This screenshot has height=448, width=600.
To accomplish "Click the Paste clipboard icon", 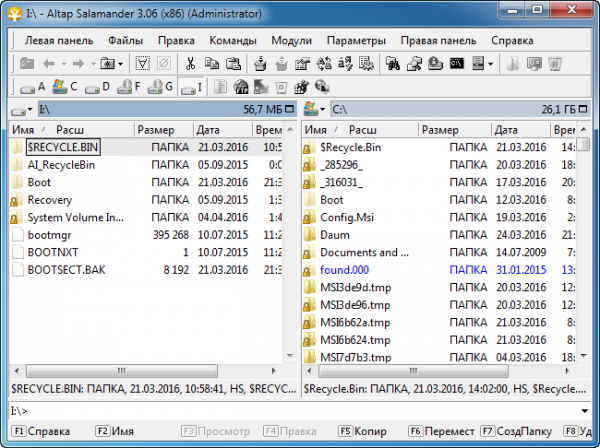I will (x=233, y=64).
